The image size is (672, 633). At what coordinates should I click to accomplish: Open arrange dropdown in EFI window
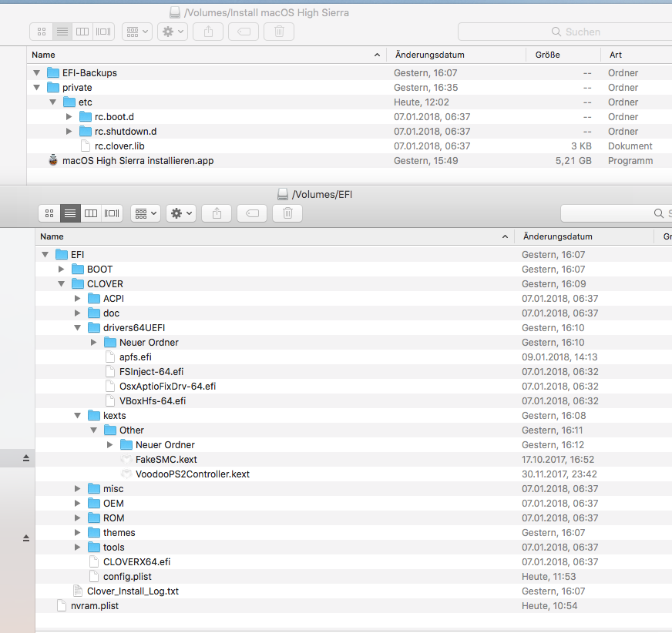(x=146, y=213)
